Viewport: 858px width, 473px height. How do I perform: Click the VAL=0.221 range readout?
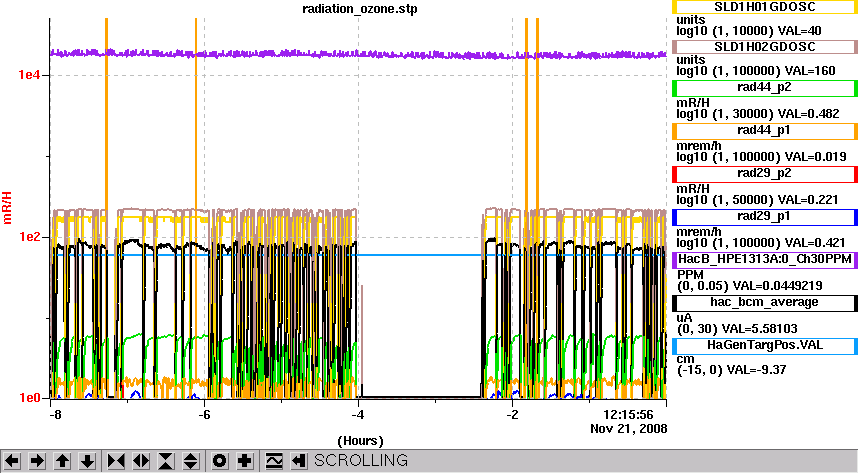click(x=757, y=200)
